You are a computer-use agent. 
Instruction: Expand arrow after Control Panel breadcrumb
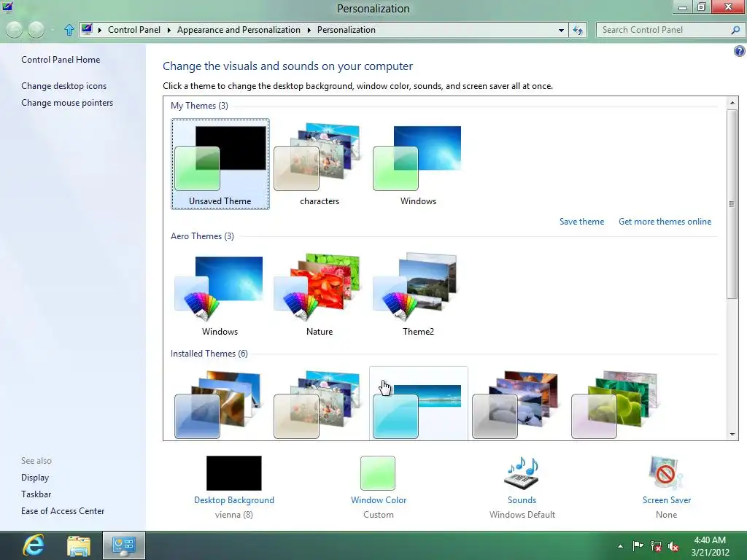pyautogui.click(x=169, y=30)
